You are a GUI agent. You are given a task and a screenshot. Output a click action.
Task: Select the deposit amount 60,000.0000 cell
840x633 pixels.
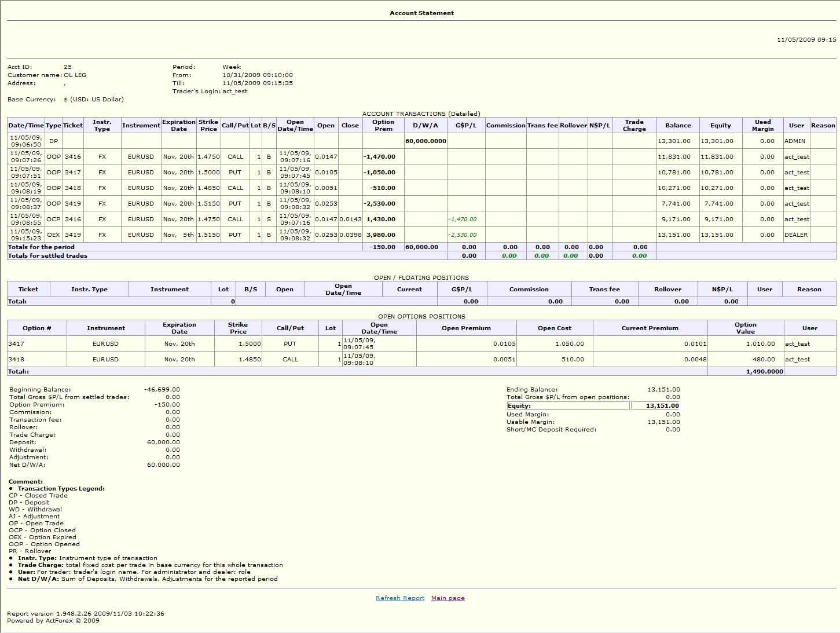[x=425, y=141]
